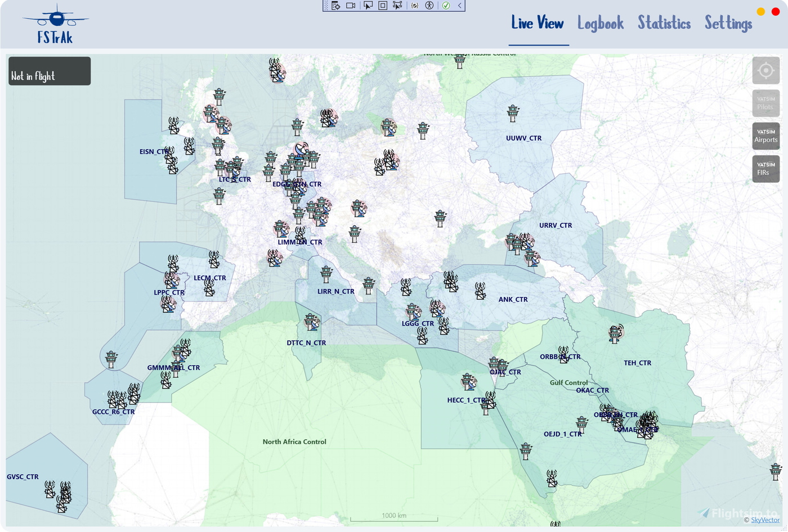Go to the Settings tab
Screen dimensions: 788x532
click(x=728, y=24)
